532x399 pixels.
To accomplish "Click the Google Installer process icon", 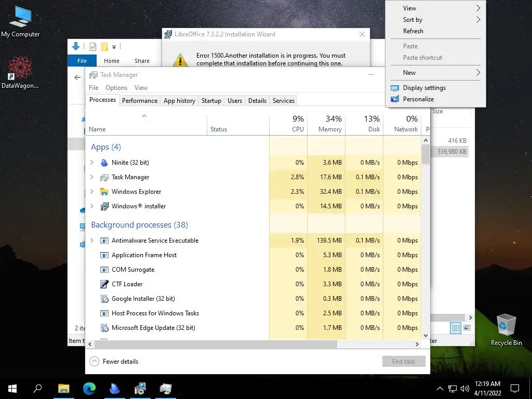I will pyautogui.click(x=104, y=299).
